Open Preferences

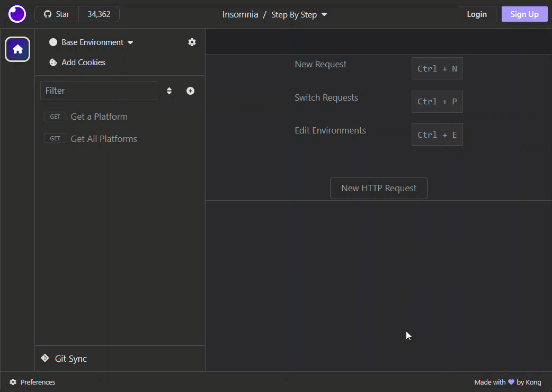[32, 382]
